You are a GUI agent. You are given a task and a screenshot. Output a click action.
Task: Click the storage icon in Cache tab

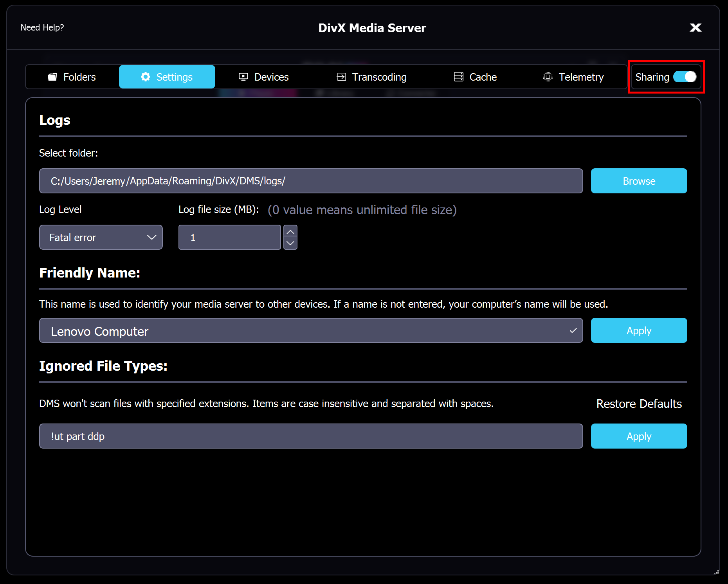[459, 77]
